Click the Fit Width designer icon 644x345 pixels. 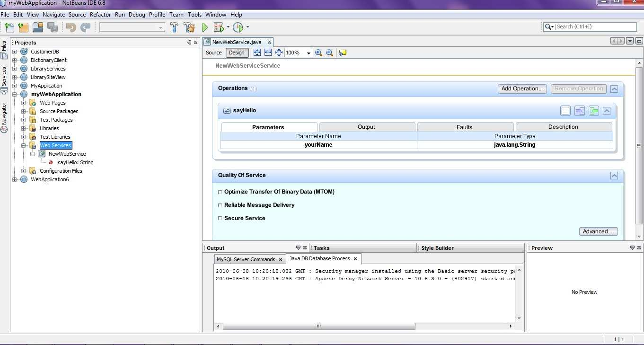(268, 53)
